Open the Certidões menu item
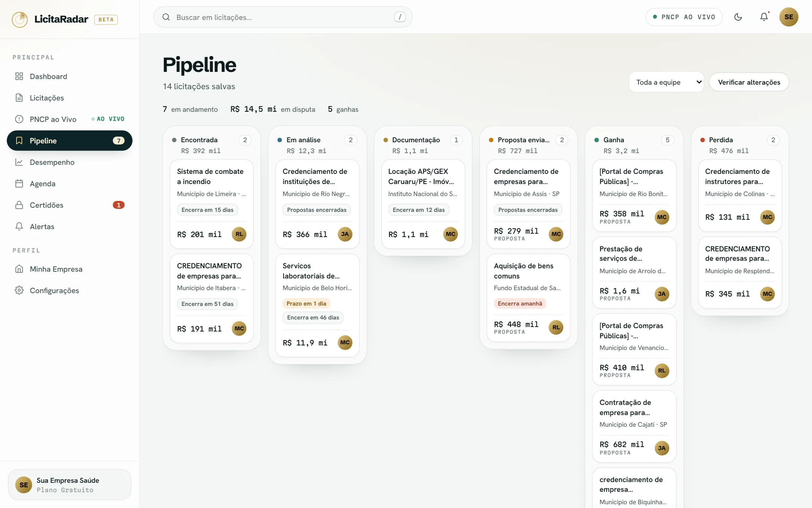Image resolution: width=812 pixels, height=508 pixels. (70, 205)
